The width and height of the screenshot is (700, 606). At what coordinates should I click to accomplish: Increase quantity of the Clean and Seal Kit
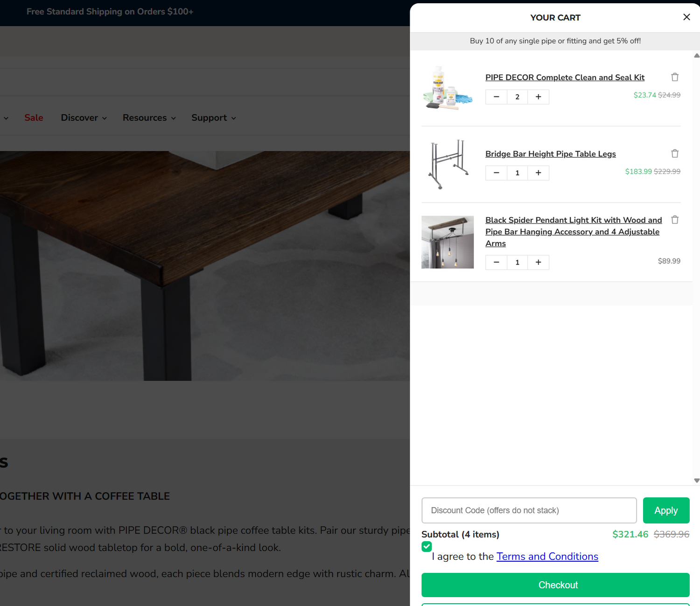pos(538,97)
